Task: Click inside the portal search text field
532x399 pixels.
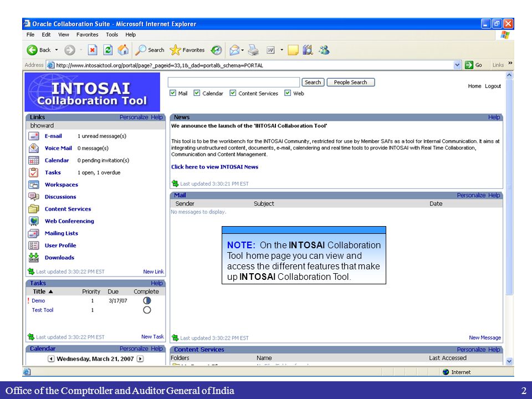Action: click(234, 82)
